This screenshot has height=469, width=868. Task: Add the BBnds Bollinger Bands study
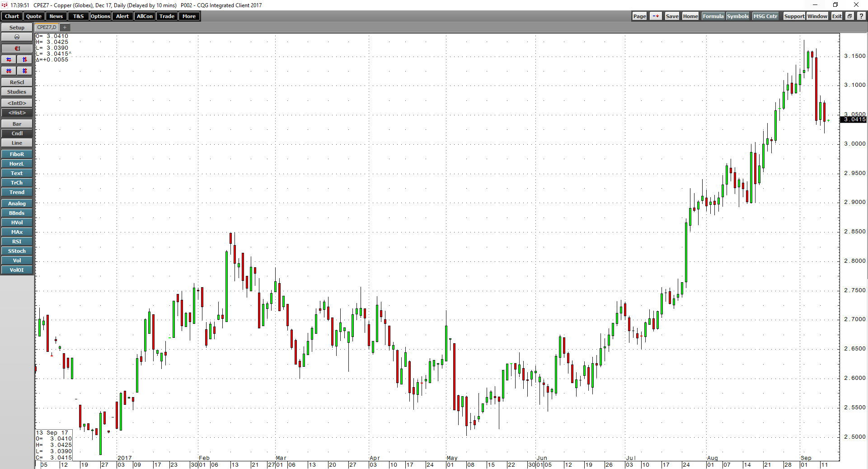[x=17, y=213]
